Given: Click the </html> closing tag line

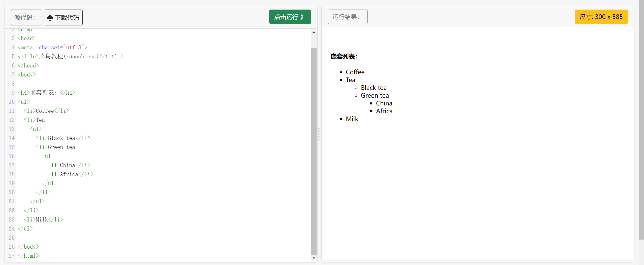Looking at the screenshot, I should point(28,256).
